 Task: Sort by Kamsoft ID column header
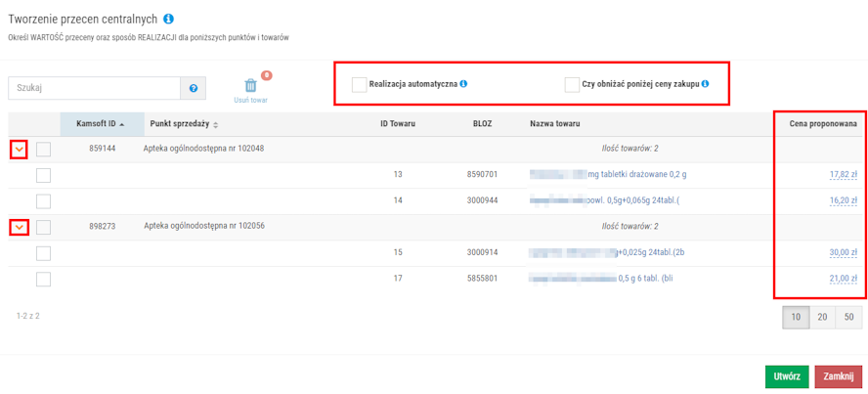(100, 124)
